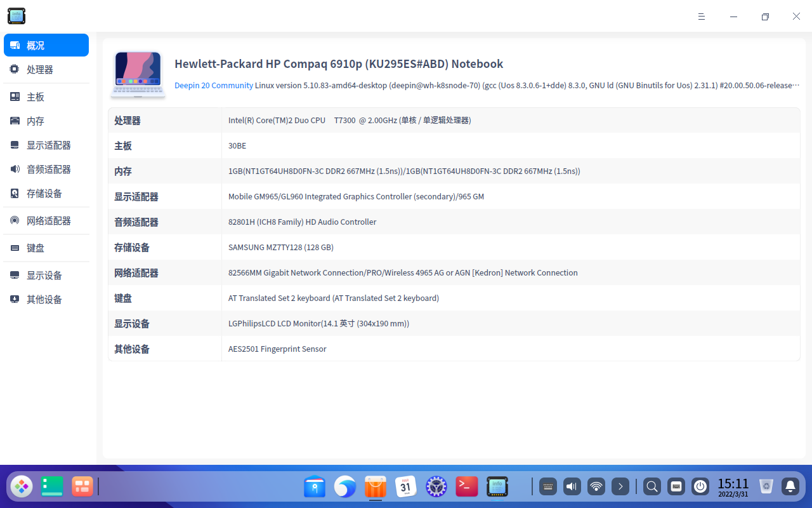Image resolution: width=812 pixels, height=508 pixels.
Task: Select the Mobile GM965/GL960 Integrated Graphics value
Action: [x=356, y=196]
